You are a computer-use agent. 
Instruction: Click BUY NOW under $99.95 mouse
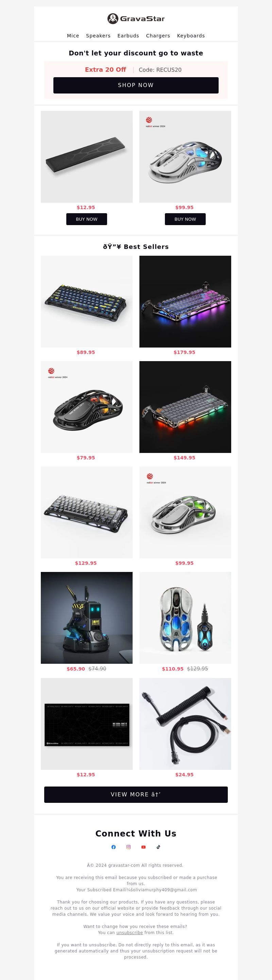coord(185,219)
